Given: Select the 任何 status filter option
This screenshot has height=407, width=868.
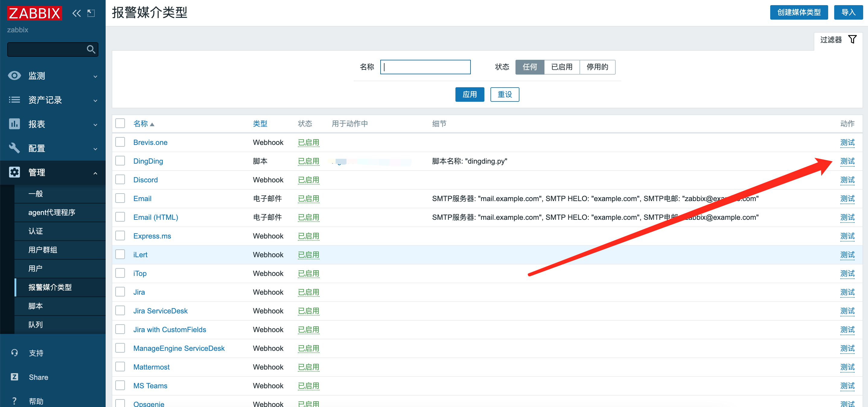Looking at the screenshot, I should (530, 67).
